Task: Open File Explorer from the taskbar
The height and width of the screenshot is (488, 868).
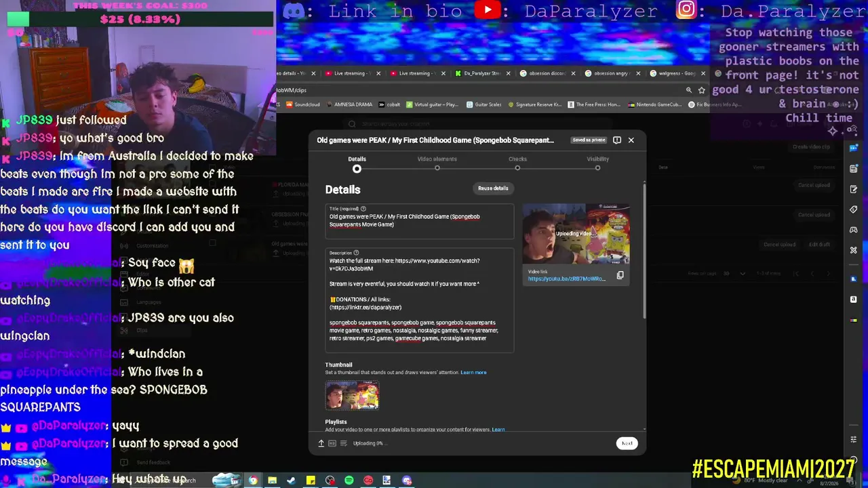Action: pyautogui.click(x=272, y=481)
